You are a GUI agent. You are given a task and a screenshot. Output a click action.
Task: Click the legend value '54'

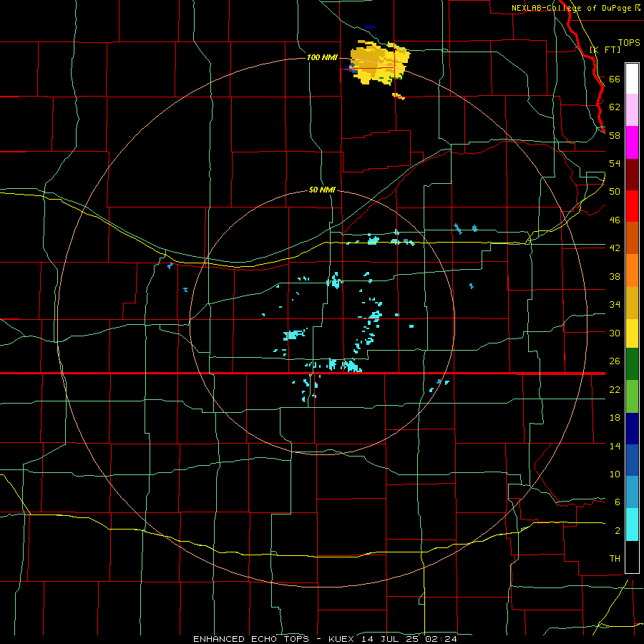[615, 163]
